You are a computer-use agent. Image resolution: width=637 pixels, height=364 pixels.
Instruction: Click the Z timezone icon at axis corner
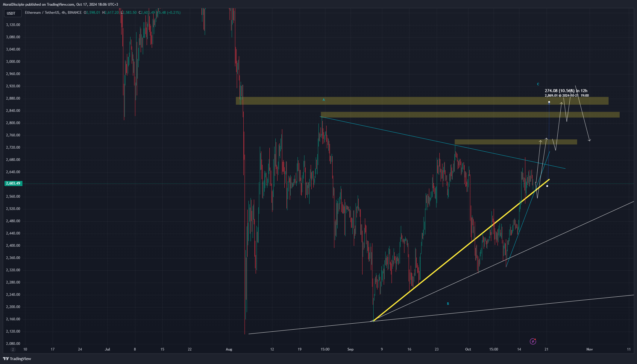13,350
